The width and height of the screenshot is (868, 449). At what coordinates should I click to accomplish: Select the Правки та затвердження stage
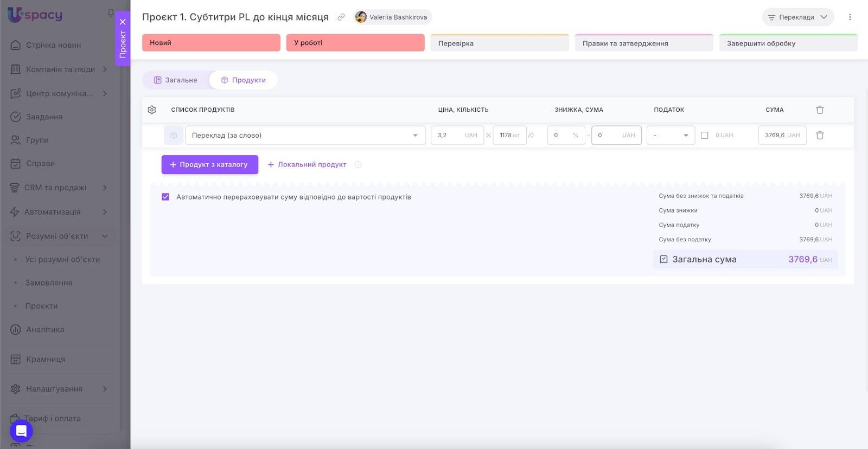[644, 43]
